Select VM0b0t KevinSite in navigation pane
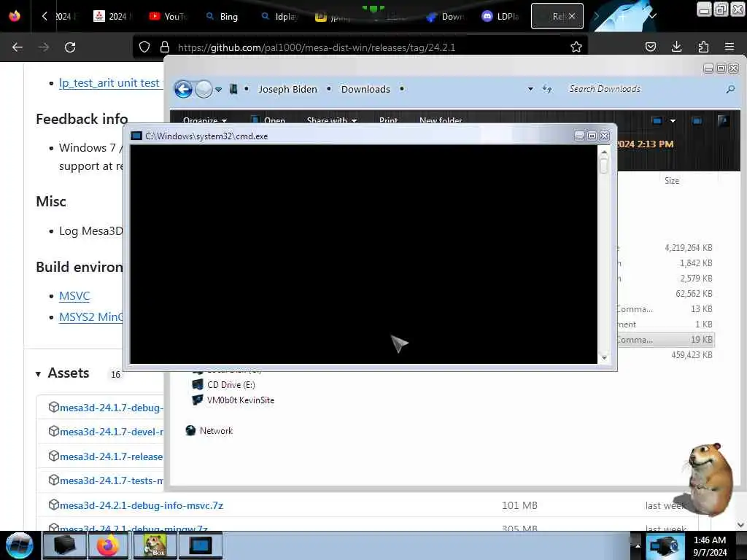Screen dimensions: 747x560 tap(233, 400)
